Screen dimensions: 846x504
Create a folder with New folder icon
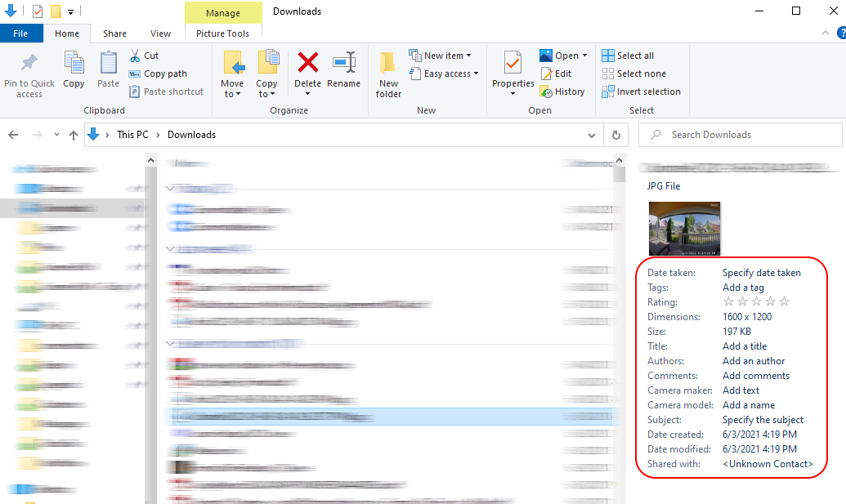point(388,63)
